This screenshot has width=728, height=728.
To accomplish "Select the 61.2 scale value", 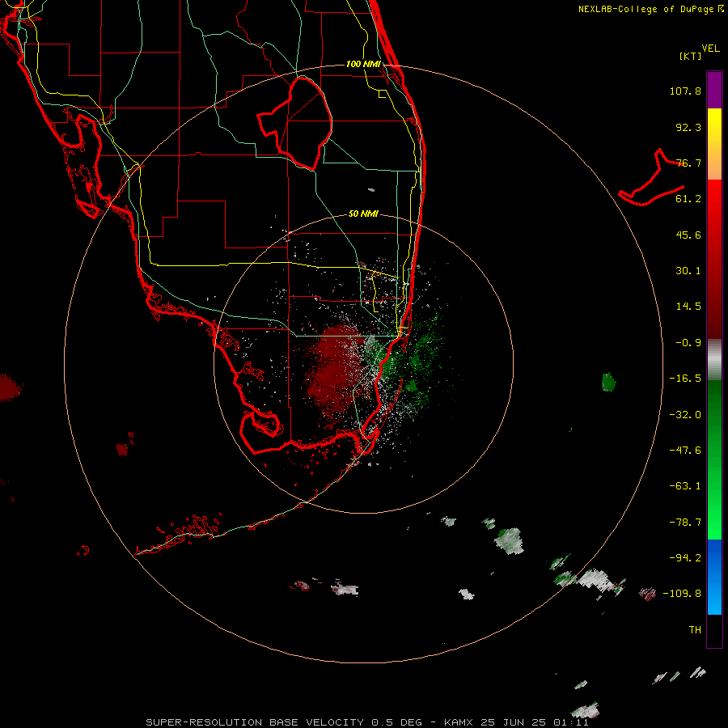I will click(x=688, y=199).
